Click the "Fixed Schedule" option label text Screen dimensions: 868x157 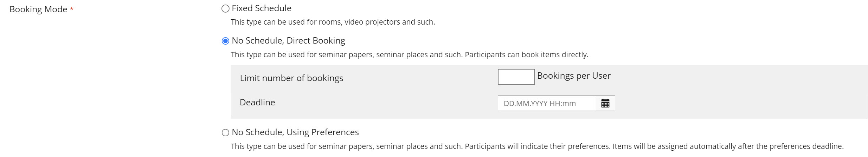tap(261, 8)
